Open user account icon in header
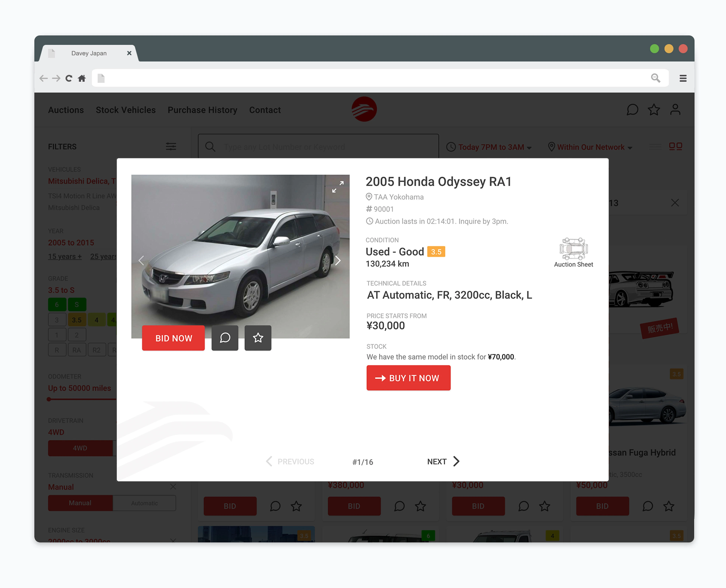This screenshot has height=588, width=726. 675,110
